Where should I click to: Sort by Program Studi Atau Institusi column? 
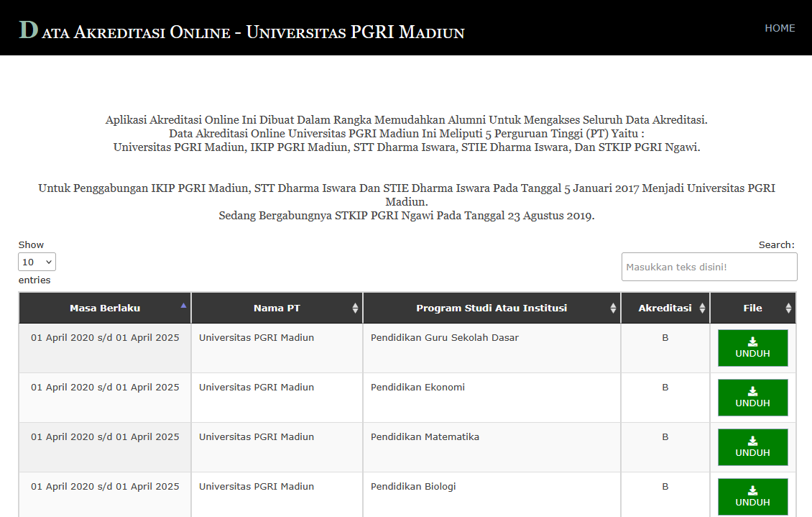492,308
